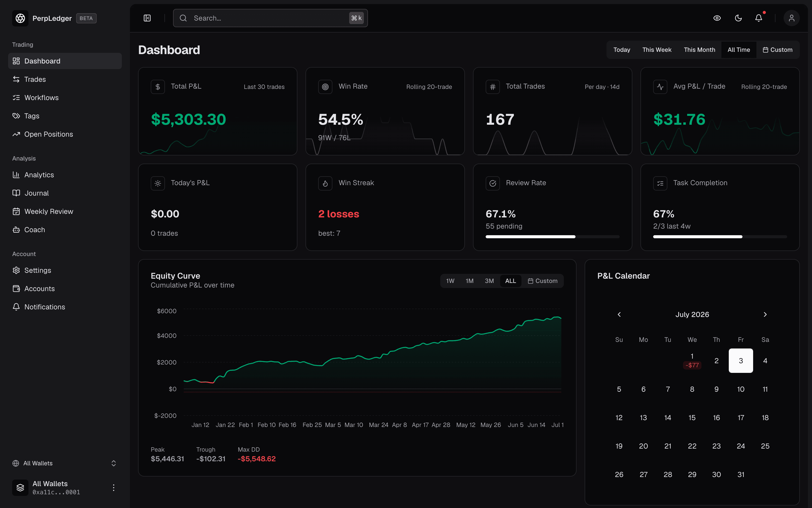Click the Open Positions trend icon
The width and height of the screenshot is (812, 508).
16,134
